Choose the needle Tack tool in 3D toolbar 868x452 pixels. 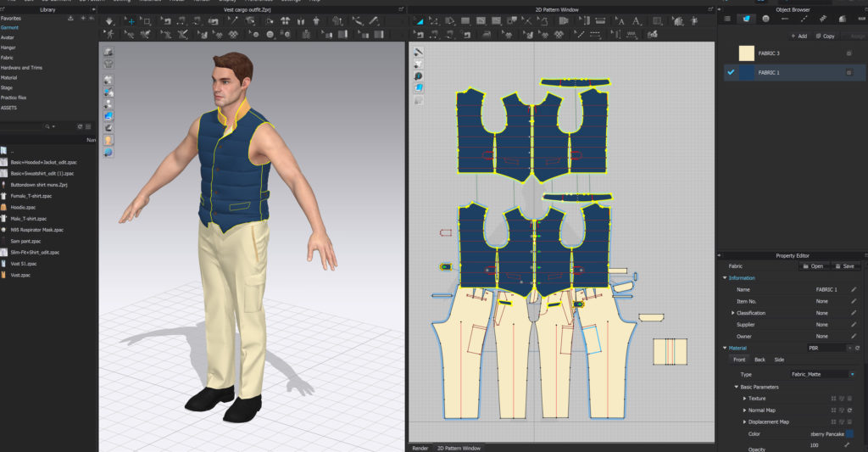tap(232, 21)
